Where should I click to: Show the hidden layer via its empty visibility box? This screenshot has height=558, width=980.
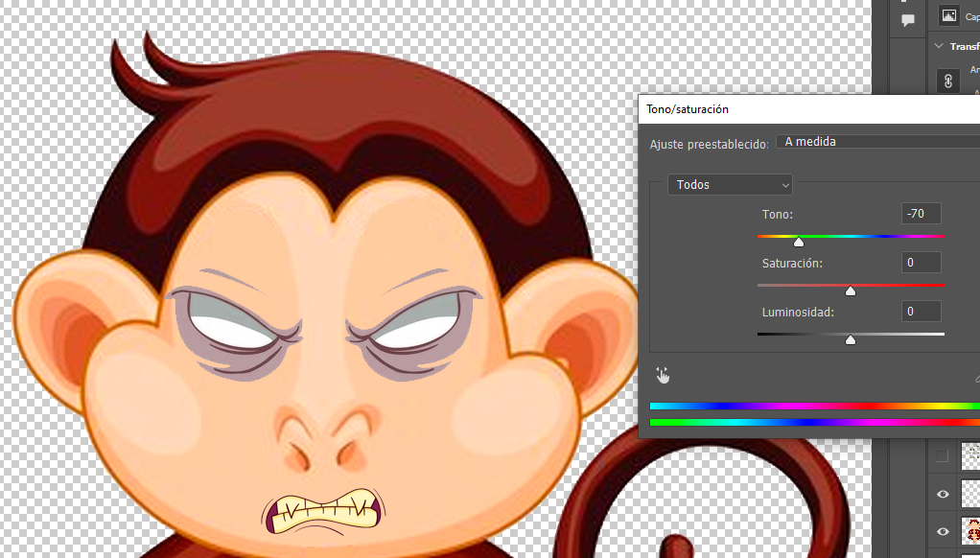click(942, 456)
